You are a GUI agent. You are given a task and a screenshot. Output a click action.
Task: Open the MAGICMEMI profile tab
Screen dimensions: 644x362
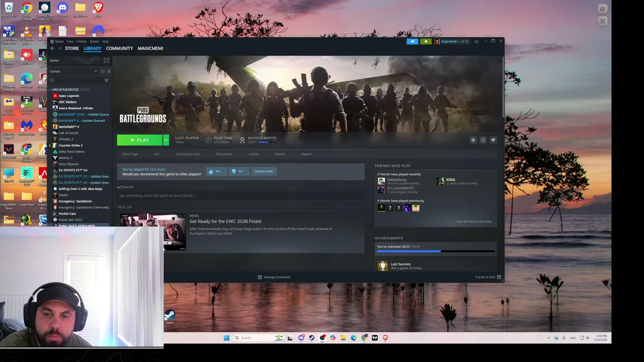coord(150,48)
